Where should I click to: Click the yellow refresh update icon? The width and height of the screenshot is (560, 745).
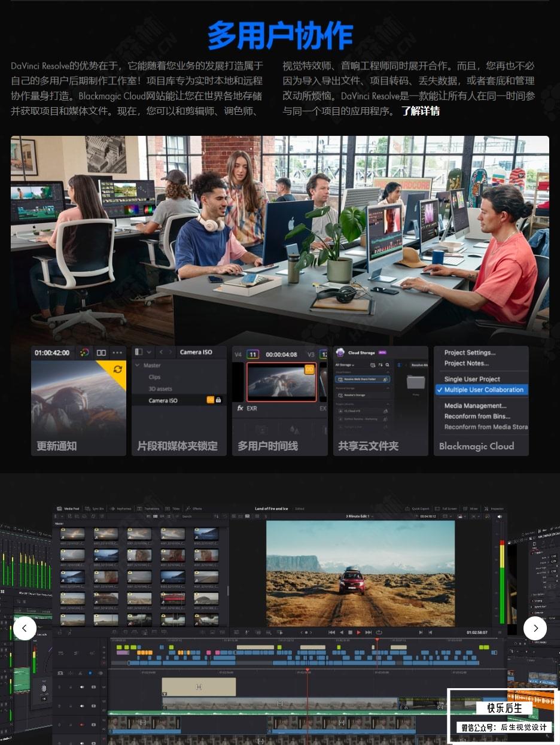pos(117,369)
